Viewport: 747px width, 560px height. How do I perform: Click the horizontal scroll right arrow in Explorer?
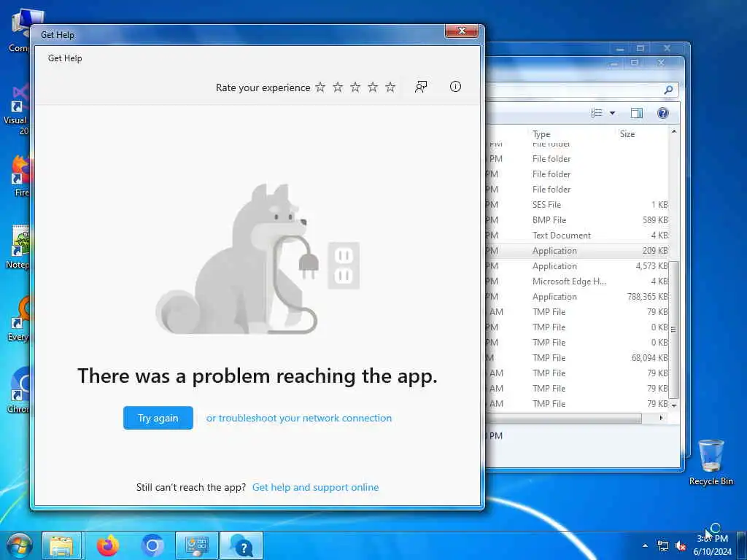tap(661, 418)
